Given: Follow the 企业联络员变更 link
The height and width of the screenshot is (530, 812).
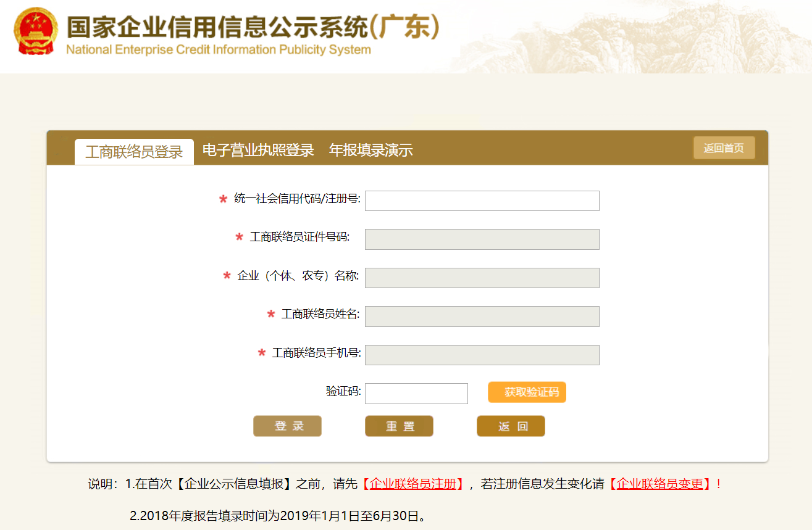Looking at the screenshot, I should [x=659, y=484].
